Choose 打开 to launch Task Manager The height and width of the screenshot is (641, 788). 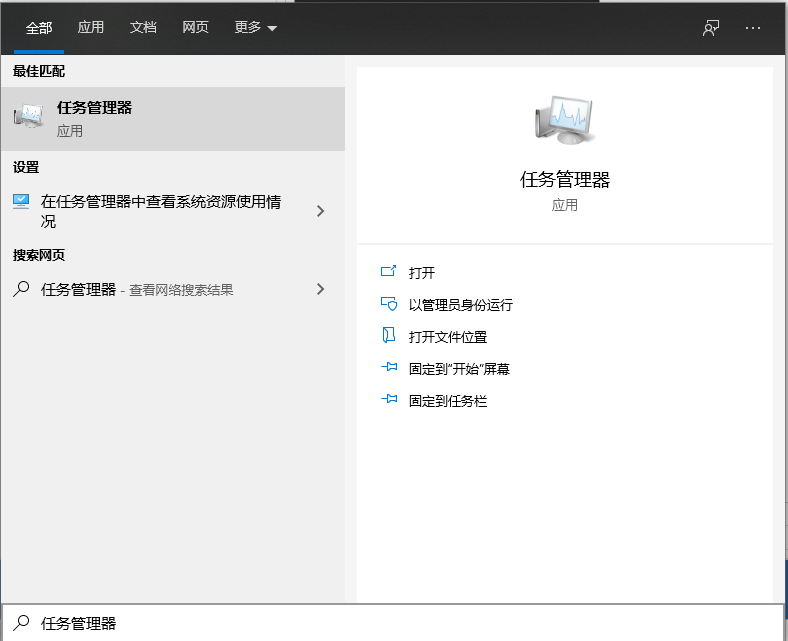click(x=422, y=273)
